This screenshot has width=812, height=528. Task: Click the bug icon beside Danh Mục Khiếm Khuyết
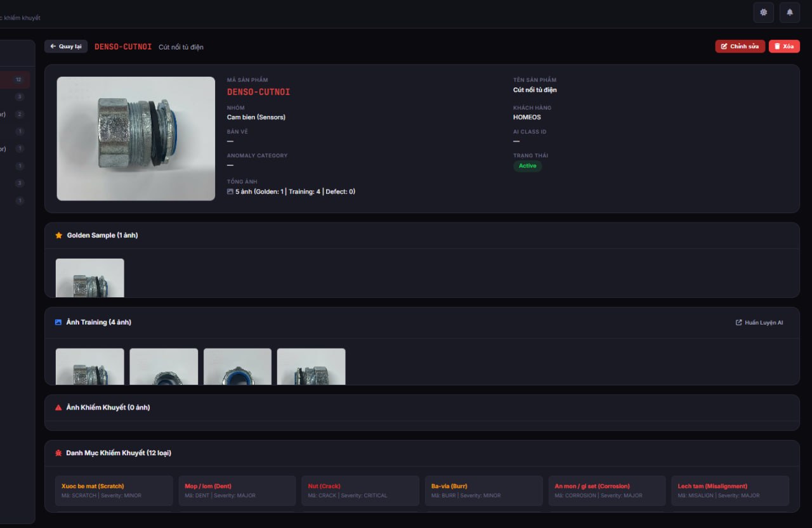(58, 453)
